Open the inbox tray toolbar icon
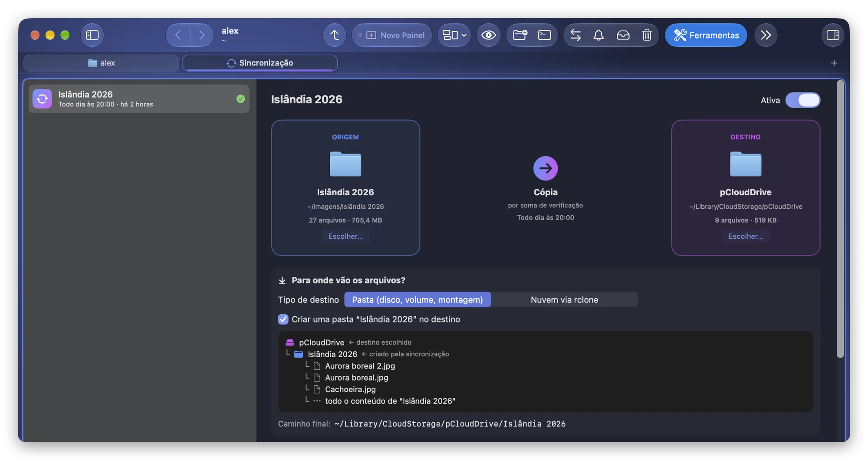This screenshot has width=868, height=460. click(623, 35)
